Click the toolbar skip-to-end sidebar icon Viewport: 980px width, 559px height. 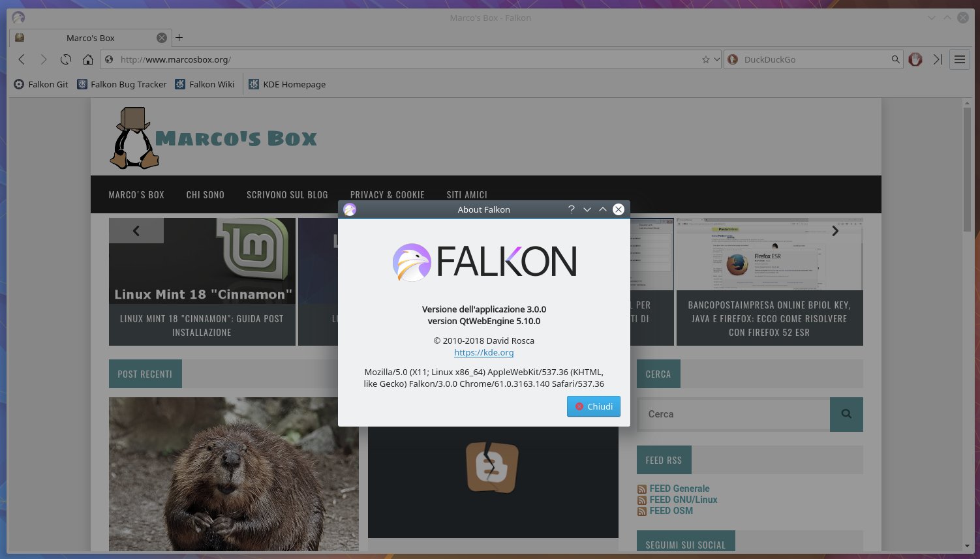point(938,59)
